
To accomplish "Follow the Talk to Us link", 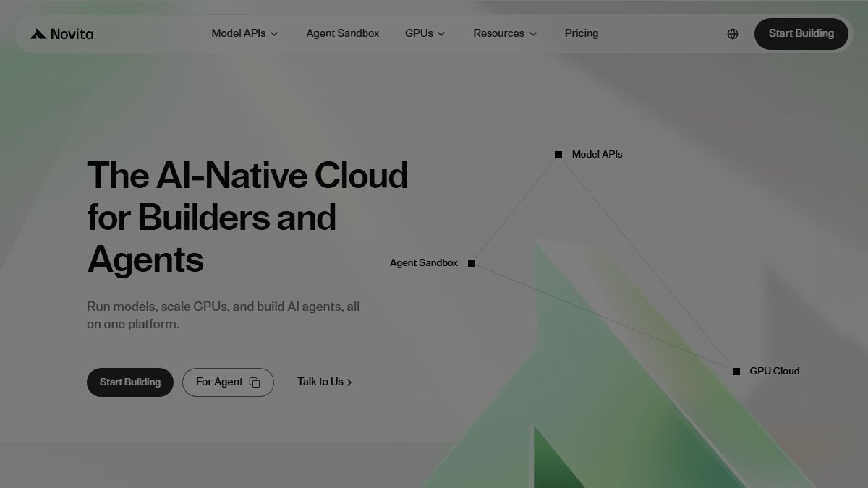I will click(x=325, y=382).
